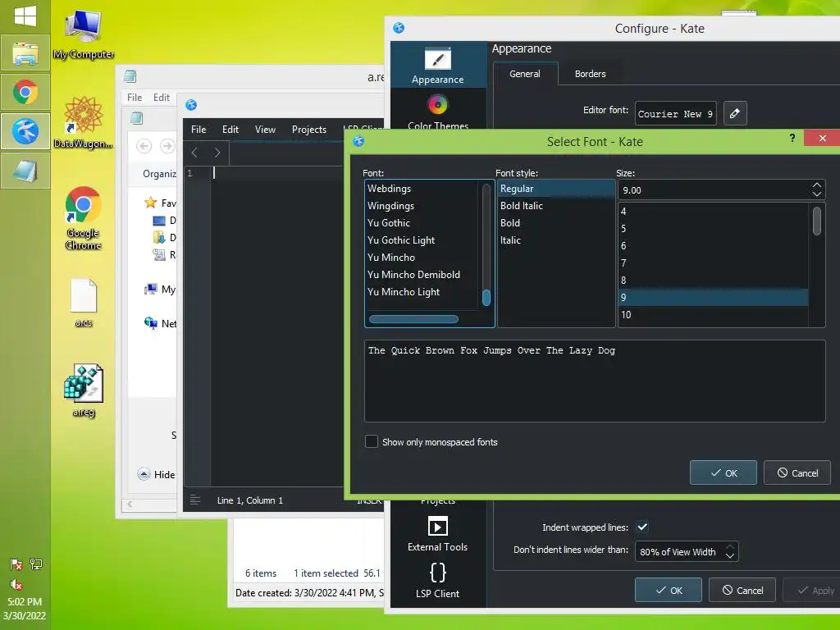Image resolution: width=840 pixels, height=630 pixels.
Task: Click the font preview sample text box
Action: (595, 381)
